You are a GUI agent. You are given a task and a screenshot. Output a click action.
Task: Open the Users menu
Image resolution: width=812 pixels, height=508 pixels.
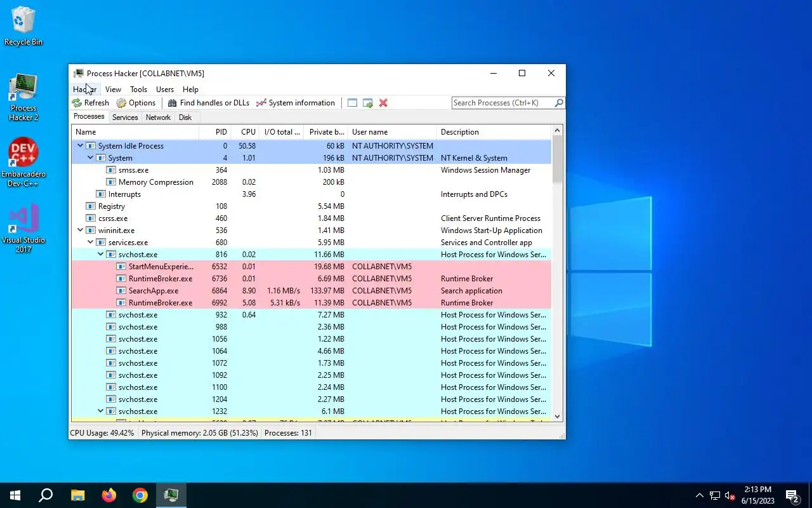pos(165,90)
